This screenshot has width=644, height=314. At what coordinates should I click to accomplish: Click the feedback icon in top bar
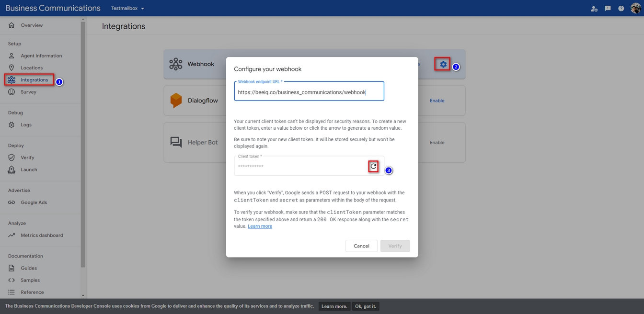608,8
